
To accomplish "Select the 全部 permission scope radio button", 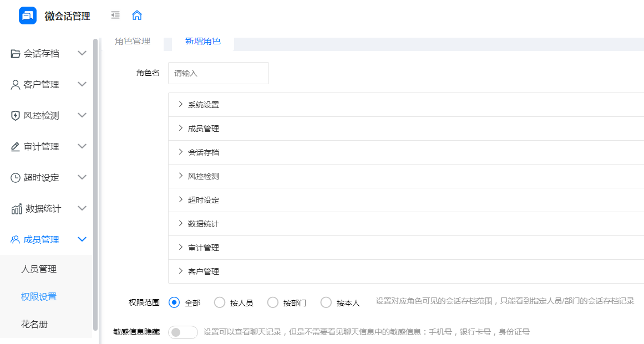I will pos(174,302).
